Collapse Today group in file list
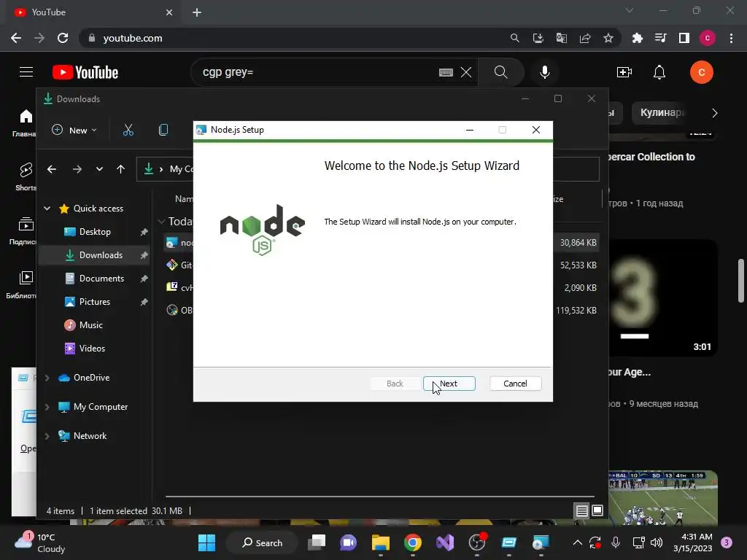 point(161,222)
